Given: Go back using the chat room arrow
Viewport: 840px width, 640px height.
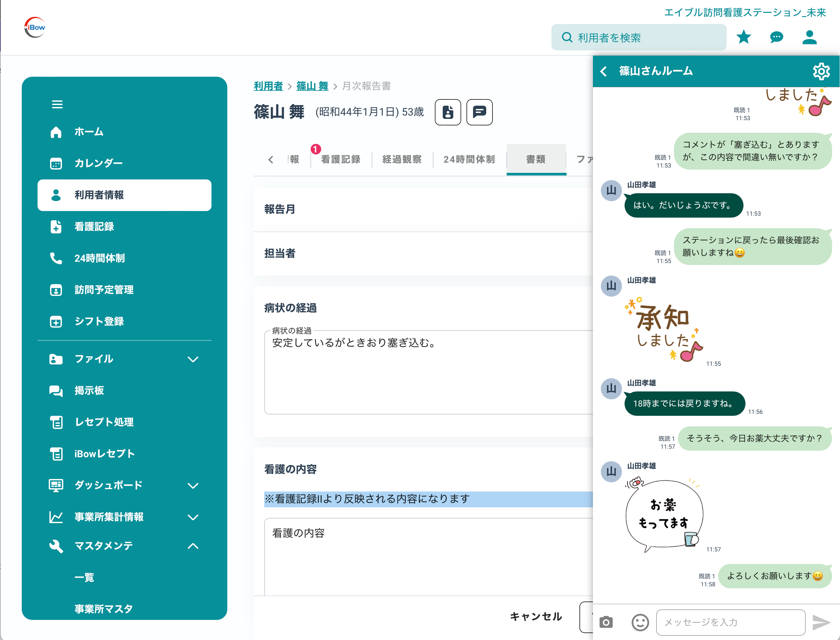Looking at the screenshot, I should 604,71.
